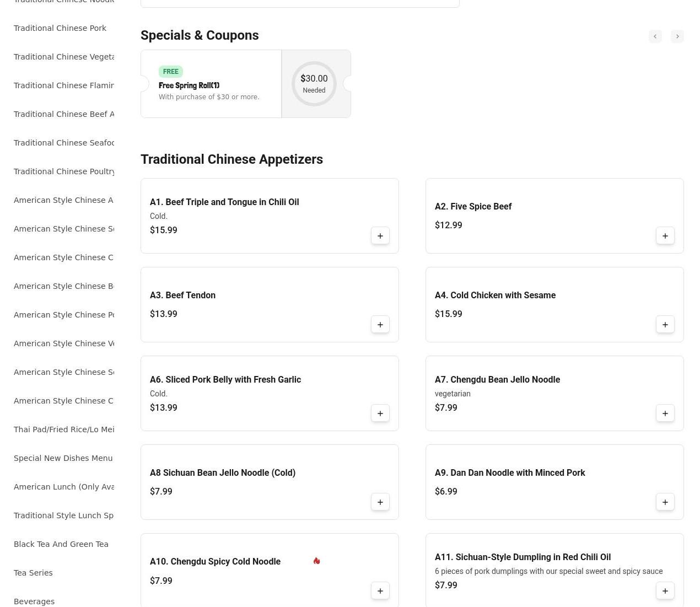700x607 pixels.
Task: Click plus icon for A2 Five Spice Beef
Action: coord(665,236)
